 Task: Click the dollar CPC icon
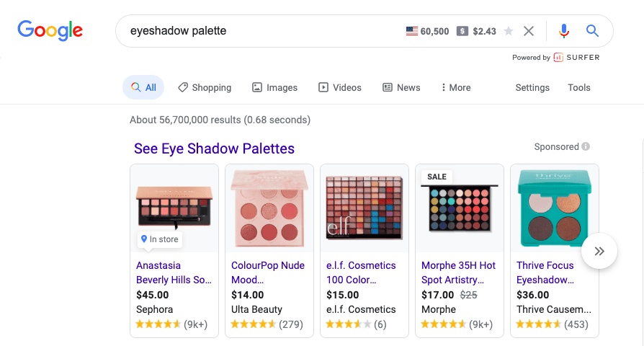coord(462,31)
